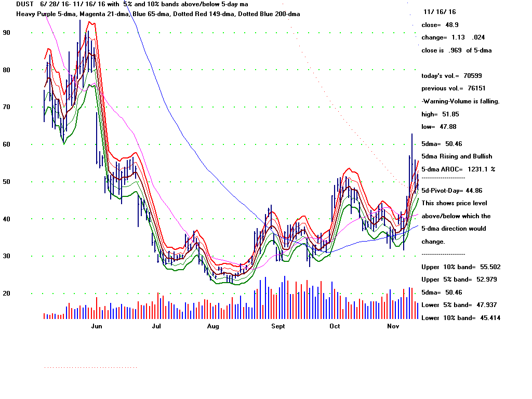Click the 11/16/16 date at top right
The image size is (532, 399).
(440, 11)
